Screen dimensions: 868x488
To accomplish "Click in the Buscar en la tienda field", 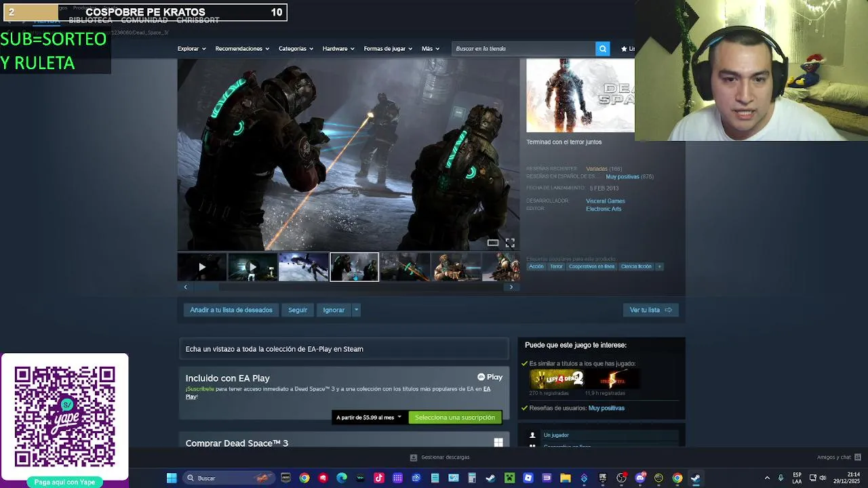I will (524, 49).
